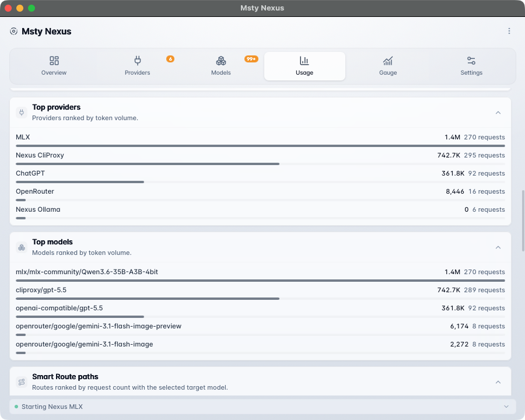Click the 6 requests count for Nexus Ollama
This screenshot has height=420, width=525.
[x=488, y=209]
